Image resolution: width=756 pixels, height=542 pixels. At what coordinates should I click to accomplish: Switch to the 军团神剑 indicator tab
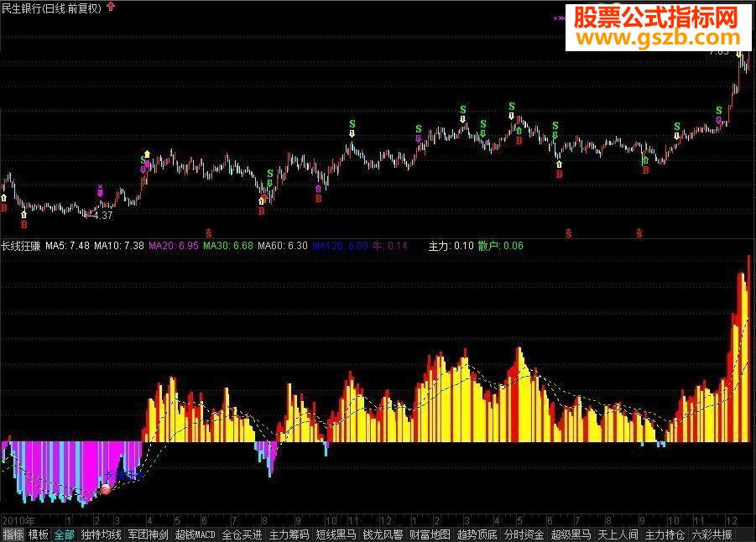pos(148,534)
